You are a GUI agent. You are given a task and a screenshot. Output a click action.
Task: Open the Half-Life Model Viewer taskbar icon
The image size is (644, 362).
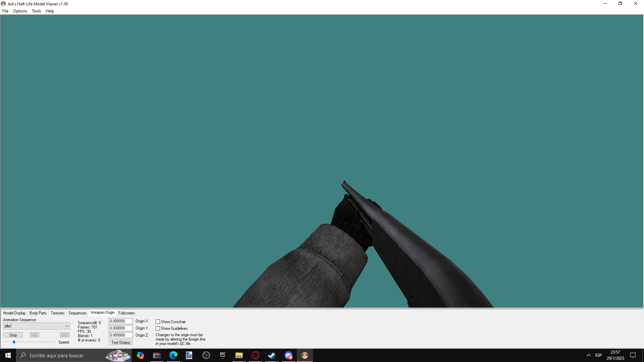pyautogui.click(x=305, y=355)
